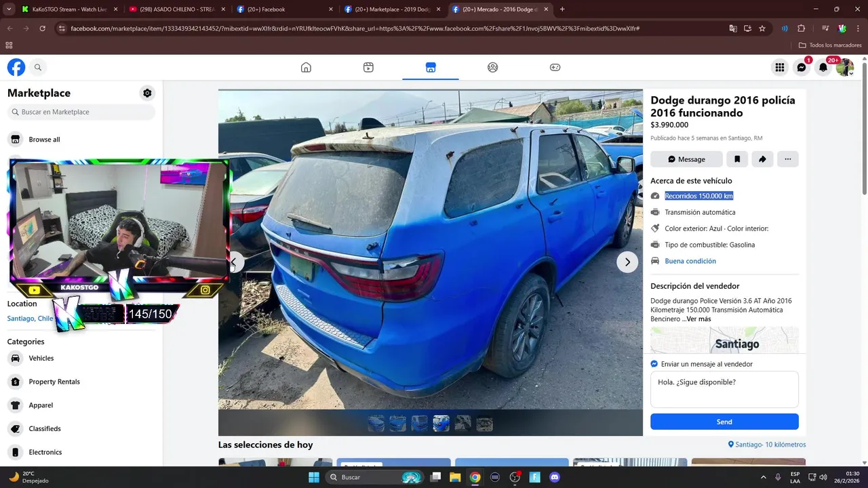The height and width of the screenshot is (488, 868).
Task: Share the Dodge Durango listing
Action: click(x=762, y=159)
